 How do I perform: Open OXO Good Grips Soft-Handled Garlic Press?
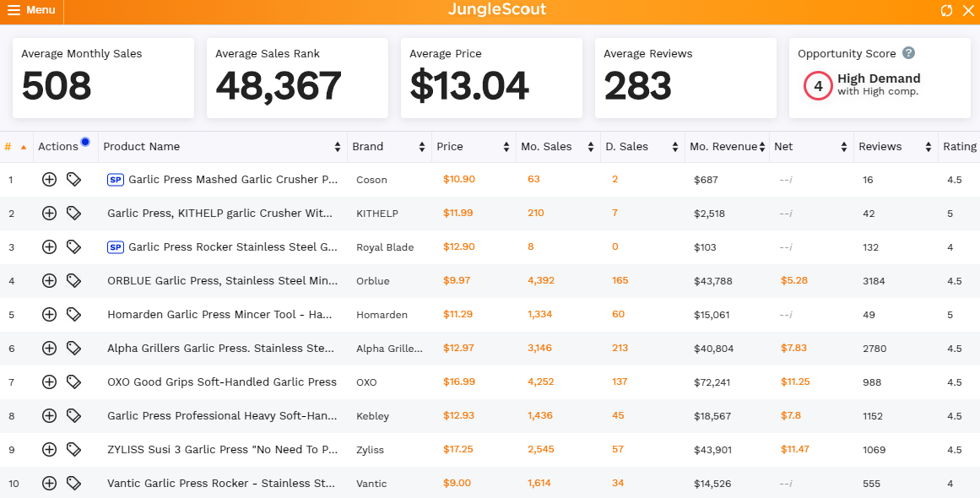(222, 382)
